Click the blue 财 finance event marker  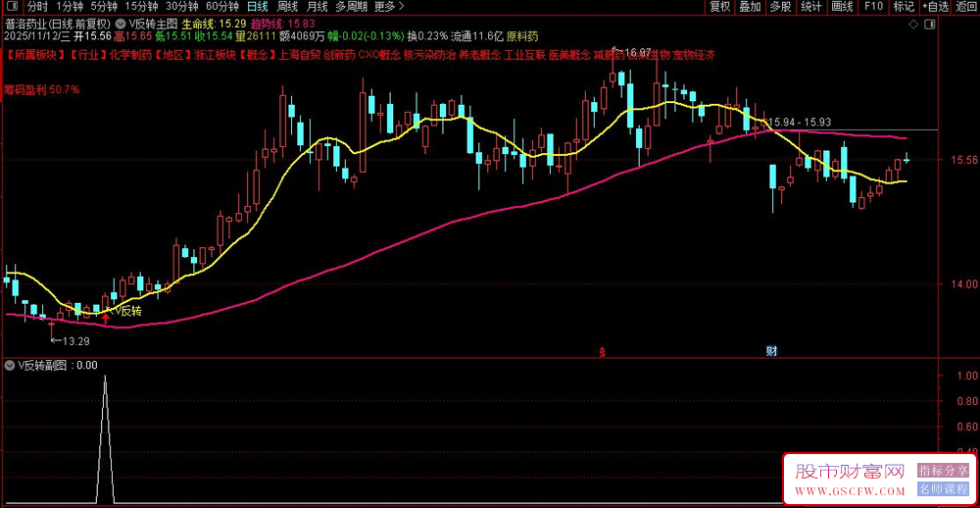pyautogui.click(x=772, y=352)
